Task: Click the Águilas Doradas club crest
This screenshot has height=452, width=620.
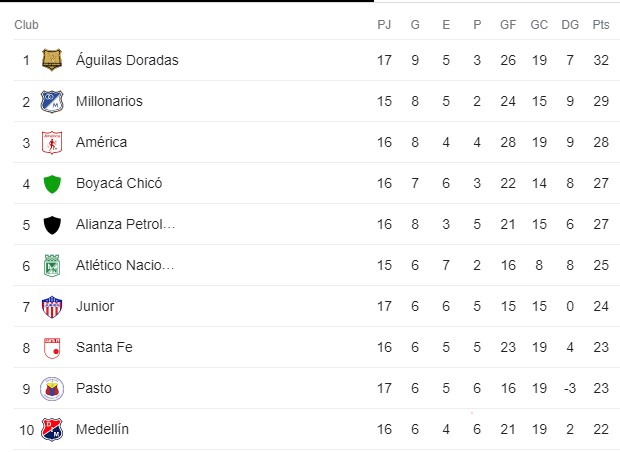Action: pos(52,60)
